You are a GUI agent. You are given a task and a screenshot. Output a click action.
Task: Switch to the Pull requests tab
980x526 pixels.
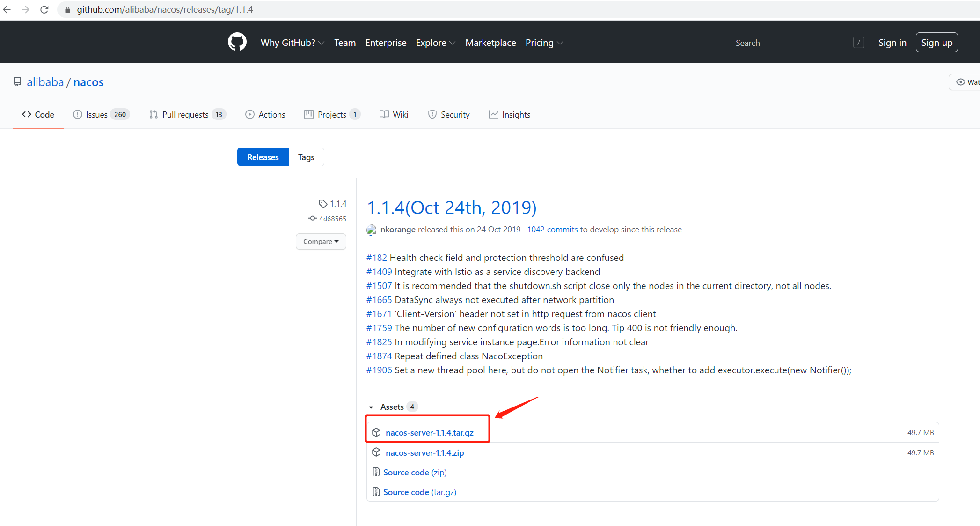(x=188, y=115)
